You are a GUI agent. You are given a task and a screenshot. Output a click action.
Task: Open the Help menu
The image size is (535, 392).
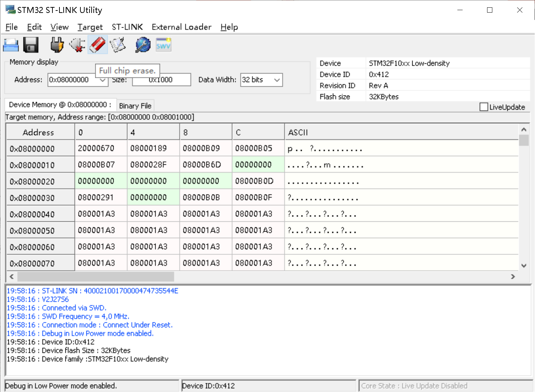click(229, 27)
